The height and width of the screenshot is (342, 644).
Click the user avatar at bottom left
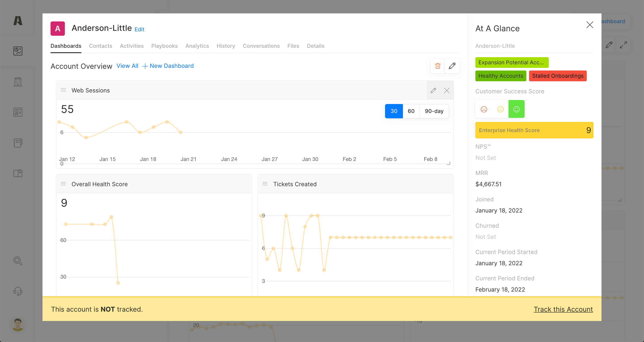click(x=18, y=324)
